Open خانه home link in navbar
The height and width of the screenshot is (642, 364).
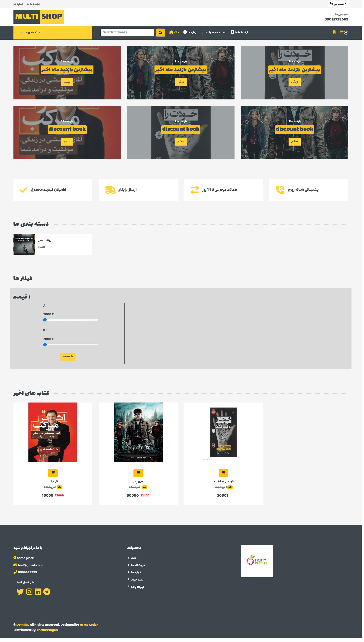tap(175, 32)
